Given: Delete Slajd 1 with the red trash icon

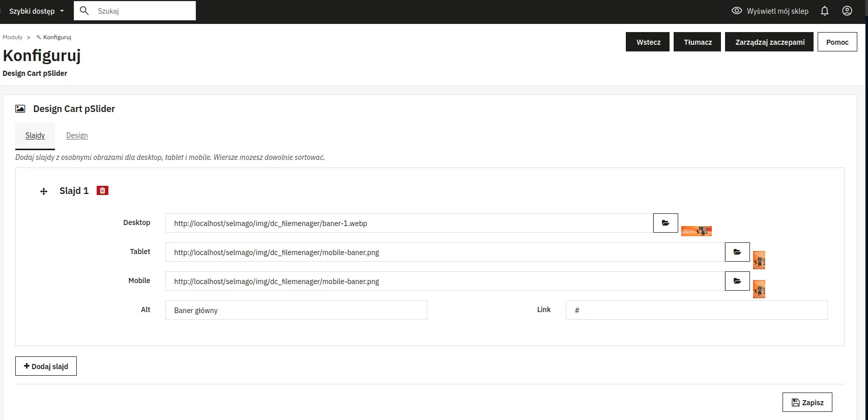Looking at the screenshot, I should 102,190.
